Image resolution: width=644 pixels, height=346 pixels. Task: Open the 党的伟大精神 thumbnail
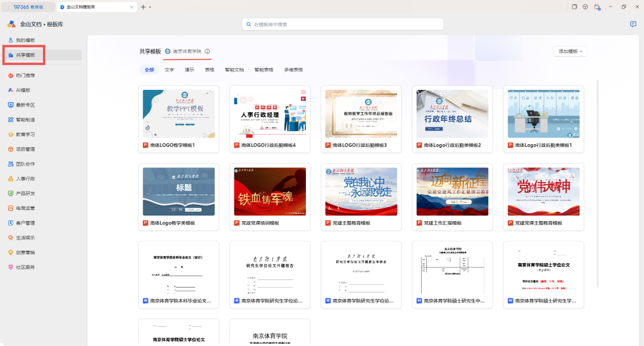[543, 191]
